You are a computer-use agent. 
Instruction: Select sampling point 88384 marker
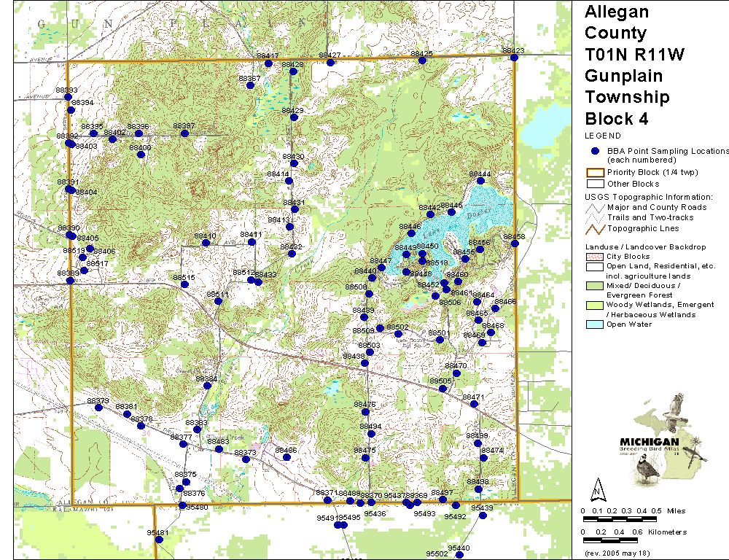207,386
